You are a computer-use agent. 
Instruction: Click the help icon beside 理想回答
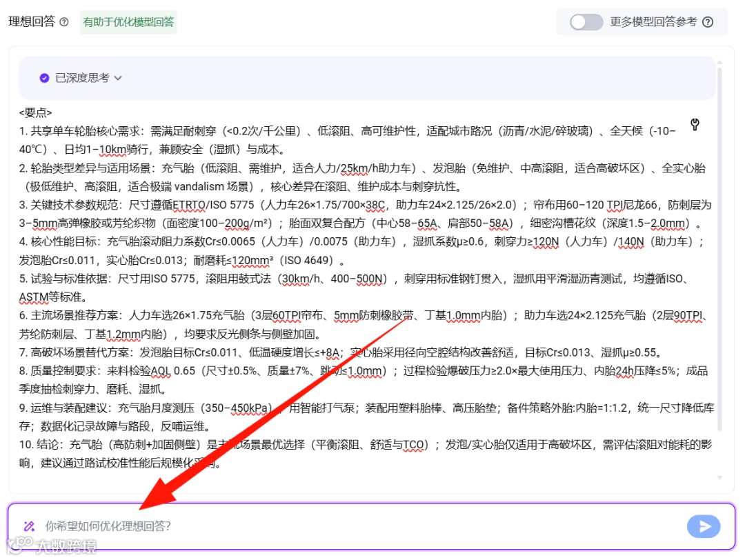point(64,22)
